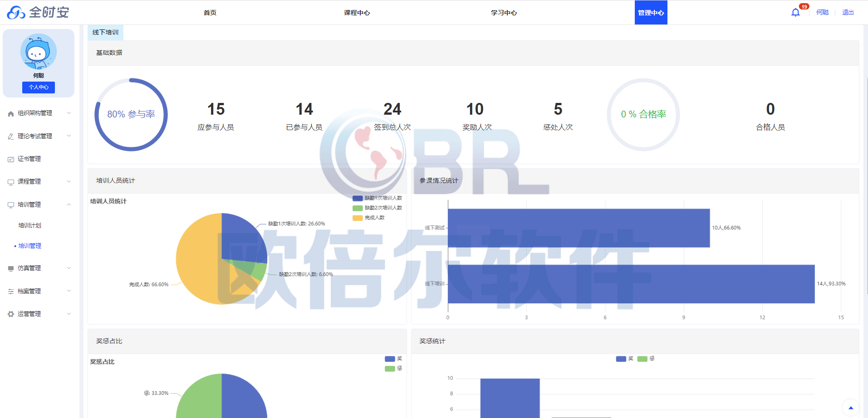
Task: Click the 培训管理 screen icon
Action: [x=11, y=205]
